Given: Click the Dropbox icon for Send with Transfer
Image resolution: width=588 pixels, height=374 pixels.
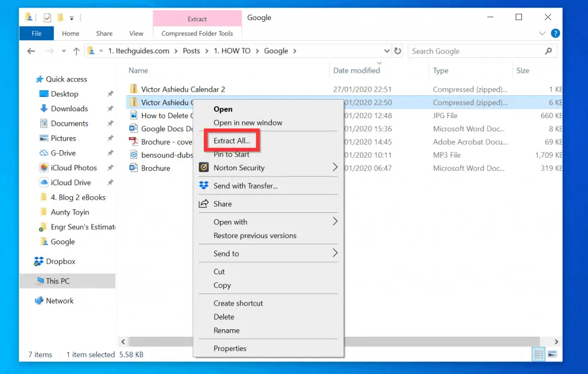Looking at the screenshot, I should point(203,186).
